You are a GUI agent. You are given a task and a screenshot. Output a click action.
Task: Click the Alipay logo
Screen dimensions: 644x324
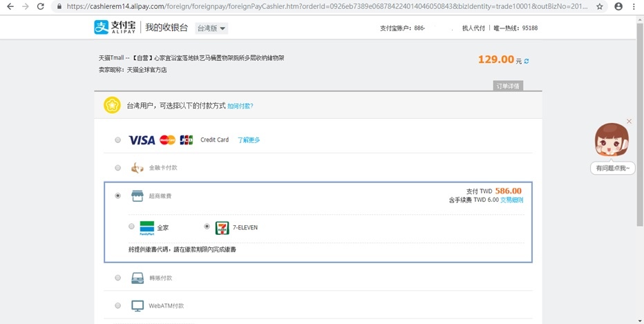115,28
